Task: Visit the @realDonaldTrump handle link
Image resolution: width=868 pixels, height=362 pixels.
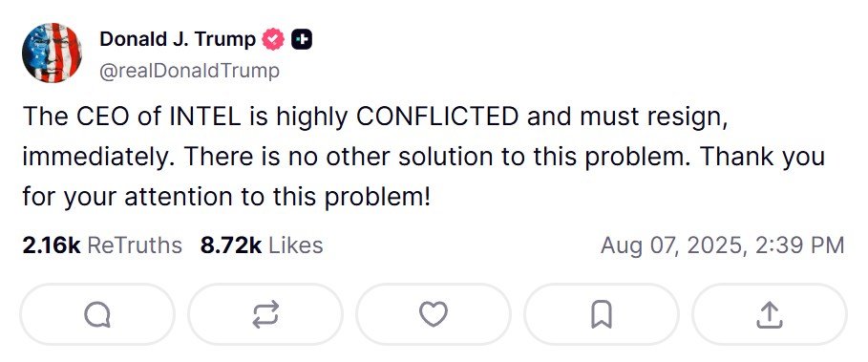Action: click(189, 71)
